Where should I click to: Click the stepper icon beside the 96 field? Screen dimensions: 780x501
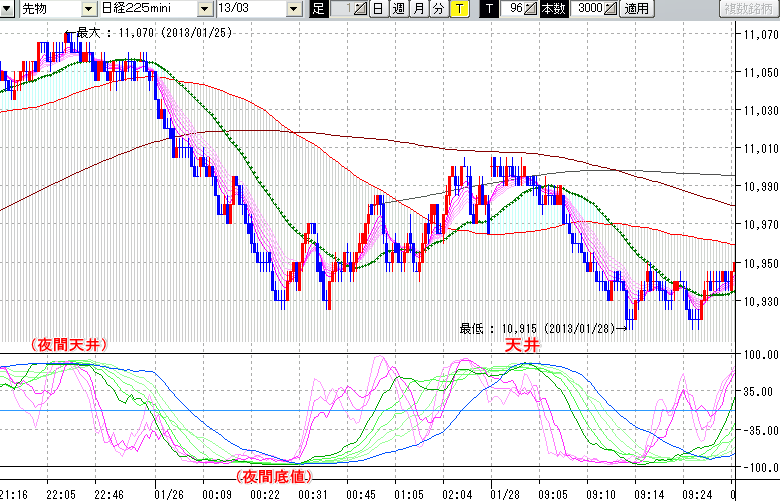coord(531,9)
